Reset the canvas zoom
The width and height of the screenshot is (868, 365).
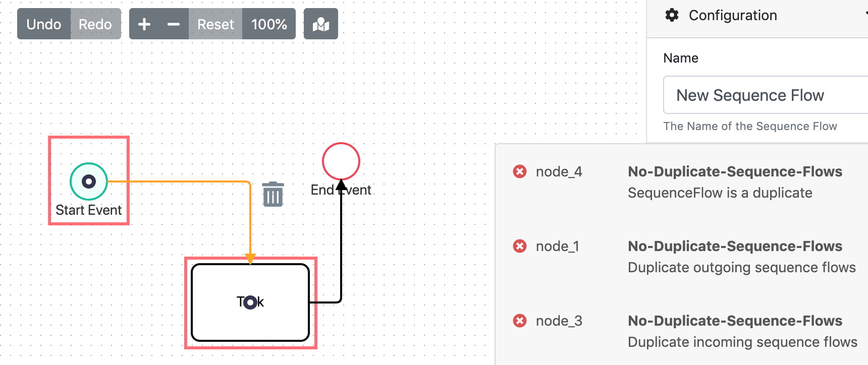215,23
